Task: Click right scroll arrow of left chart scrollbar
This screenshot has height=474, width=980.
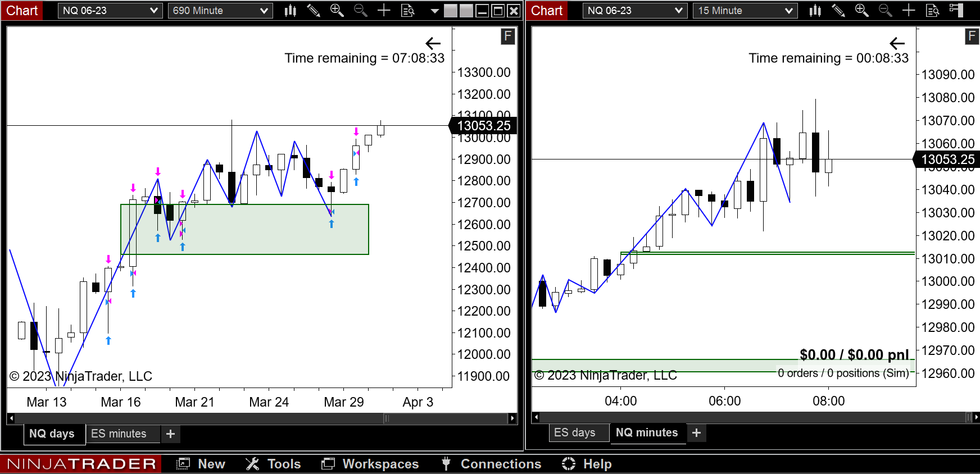Action: pyautogui.click(x=512, y=418)
